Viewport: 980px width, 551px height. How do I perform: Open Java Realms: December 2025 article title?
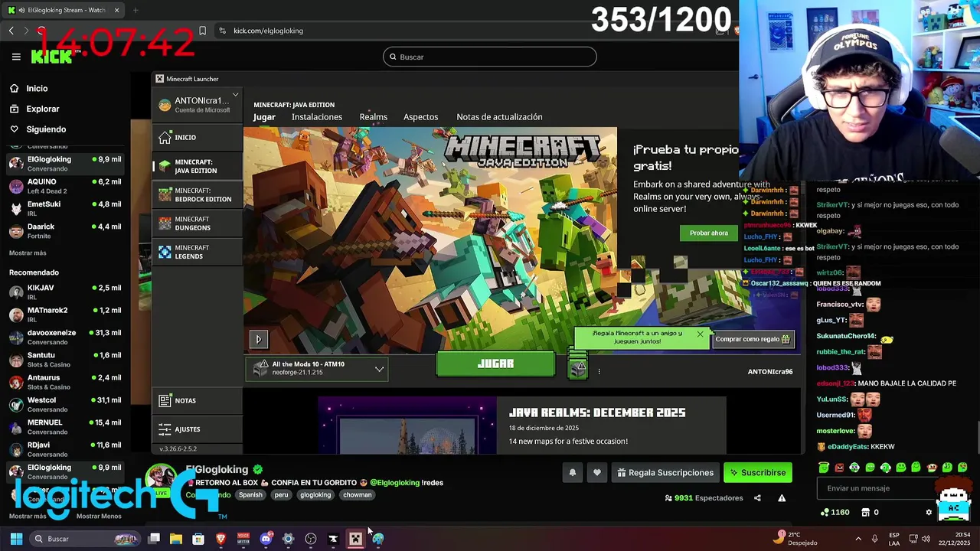597,412
